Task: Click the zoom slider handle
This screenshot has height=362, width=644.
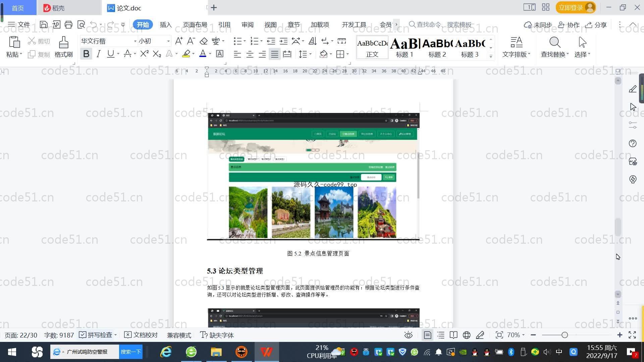Action: (x=565, y=335)
